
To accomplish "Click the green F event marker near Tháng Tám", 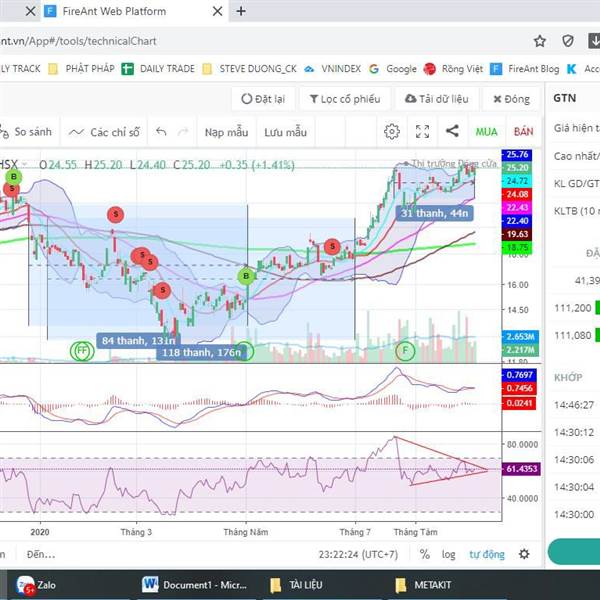I will pos(405,351).
